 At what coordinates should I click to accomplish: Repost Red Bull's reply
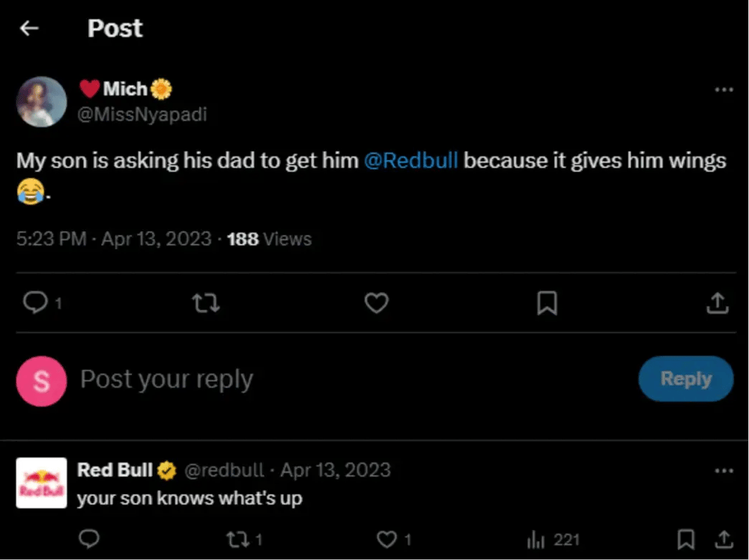[237, 539]
